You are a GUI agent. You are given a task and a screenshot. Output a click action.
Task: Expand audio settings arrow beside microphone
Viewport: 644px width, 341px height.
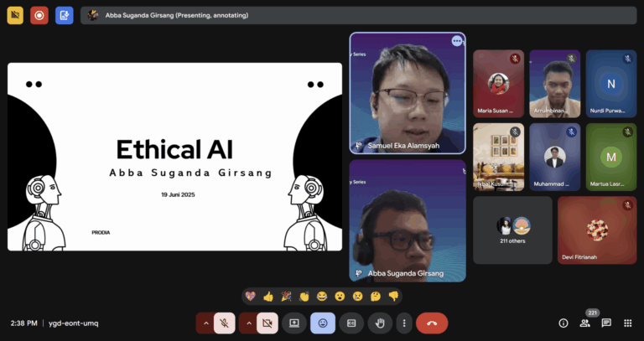tap(205, 323)
